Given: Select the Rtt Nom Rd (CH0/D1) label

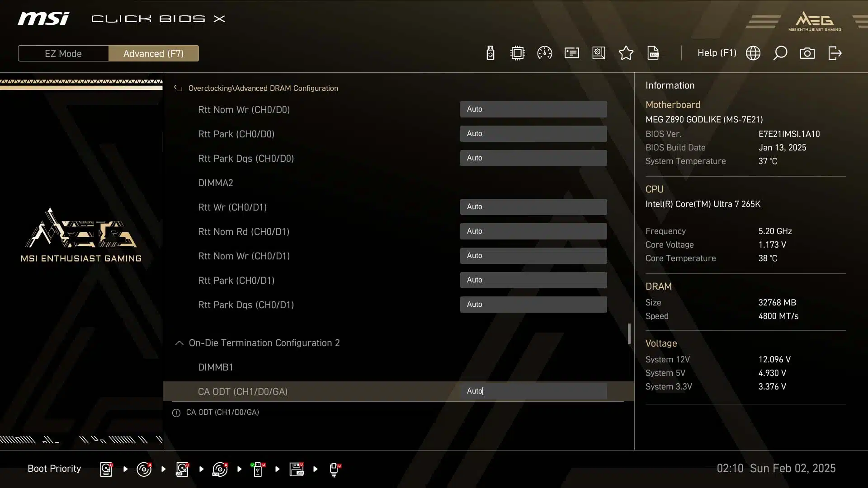Looking at the screenshot, I should pos(244,232).
